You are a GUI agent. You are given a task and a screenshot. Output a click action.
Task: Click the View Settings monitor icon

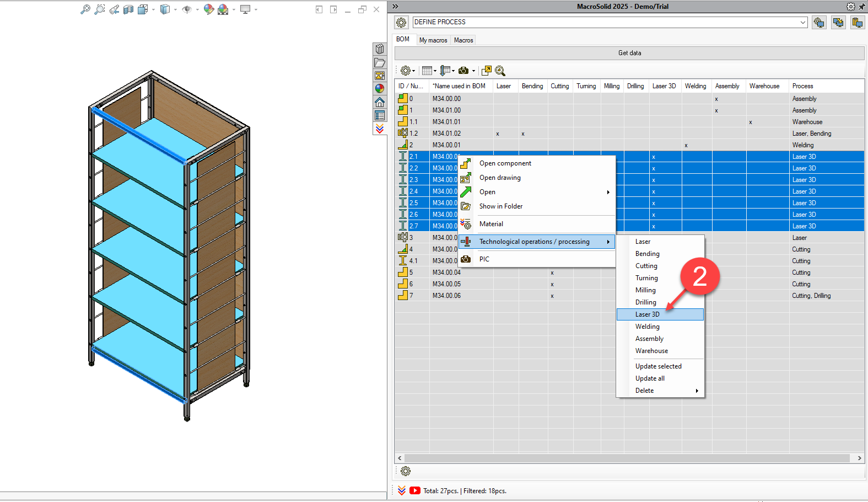(x=245, y=9)
